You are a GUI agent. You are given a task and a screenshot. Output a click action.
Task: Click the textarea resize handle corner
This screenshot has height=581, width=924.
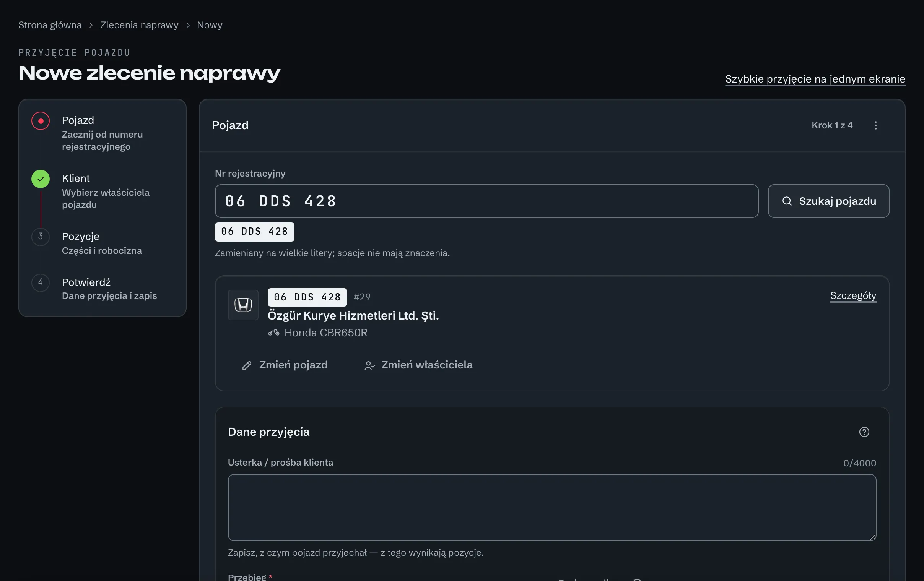[x=872, y=537]
